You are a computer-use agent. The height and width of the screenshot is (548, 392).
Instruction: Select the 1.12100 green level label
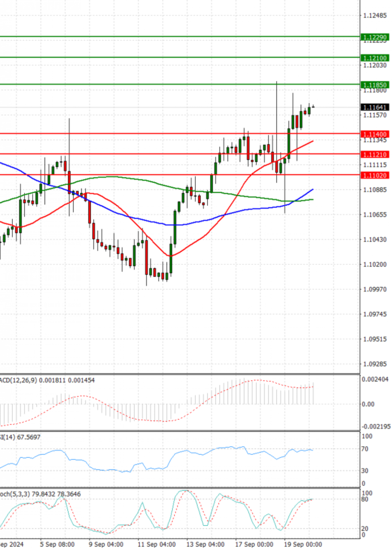pyautogui.click(x=375, y=58)
